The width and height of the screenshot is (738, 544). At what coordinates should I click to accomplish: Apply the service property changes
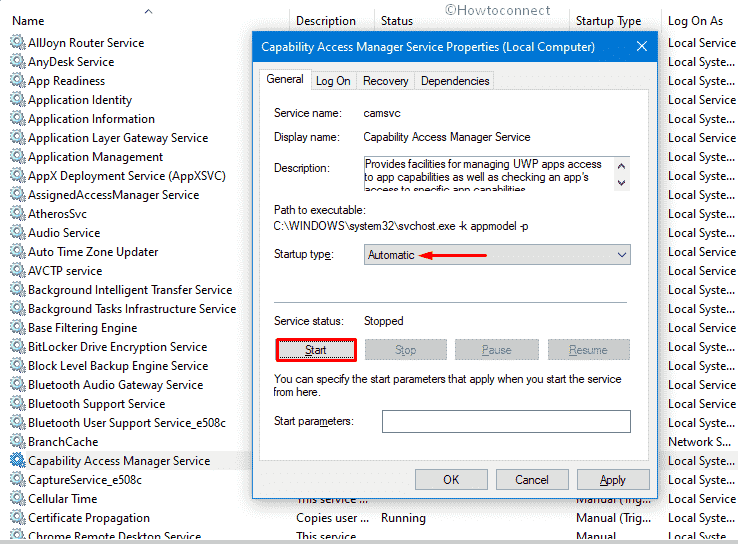click(x=613, y=480)
